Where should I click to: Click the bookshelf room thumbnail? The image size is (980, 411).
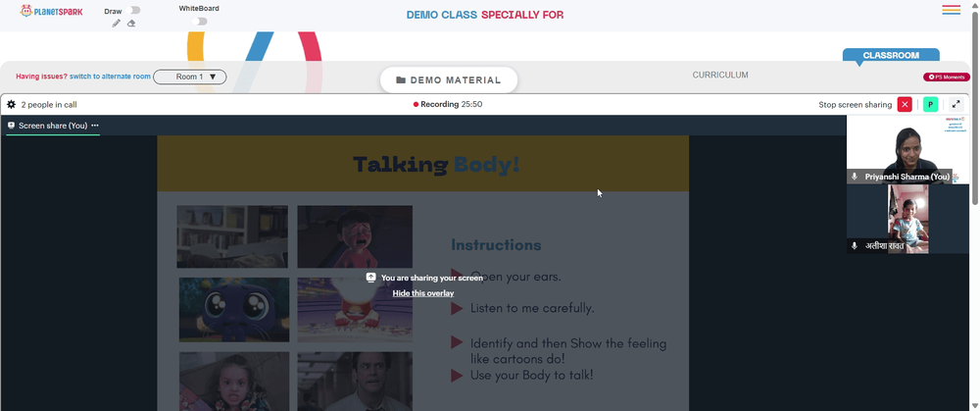pos(232,236)
